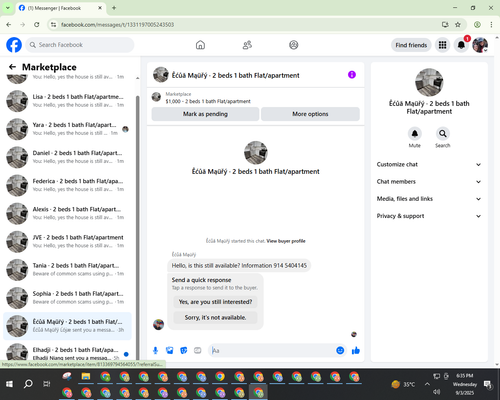Screen dimensions: 500x400
Task: Open Chrome's three-dot menu
Action: [x=491, y=24]
